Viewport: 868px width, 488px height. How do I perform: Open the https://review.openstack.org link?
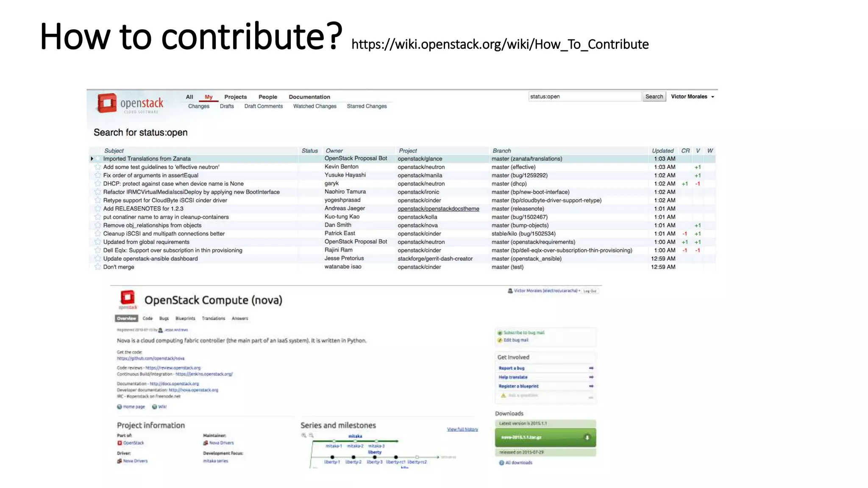[x=173, y=368]
